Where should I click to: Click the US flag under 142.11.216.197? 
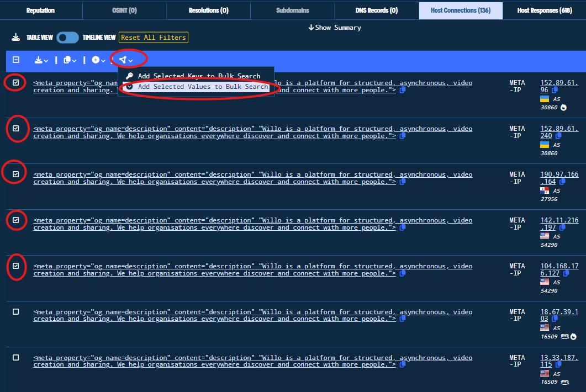545,236
